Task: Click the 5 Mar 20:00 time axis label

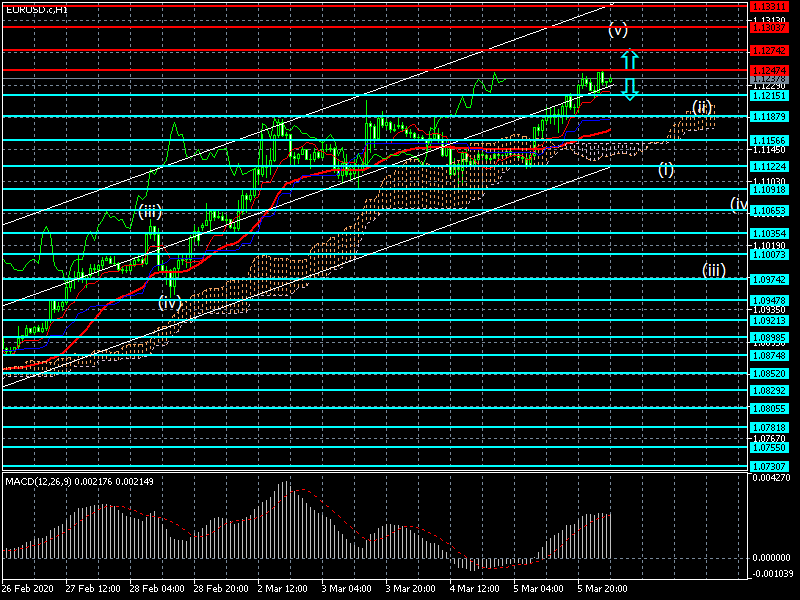Action: tap(603, 588)
